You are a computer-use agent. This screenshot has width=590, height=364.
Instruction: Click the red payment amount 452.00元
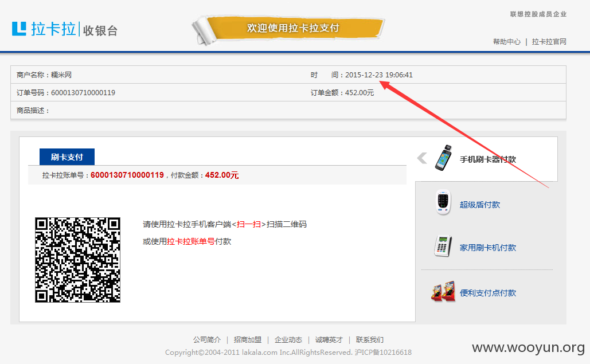(222, 175)
